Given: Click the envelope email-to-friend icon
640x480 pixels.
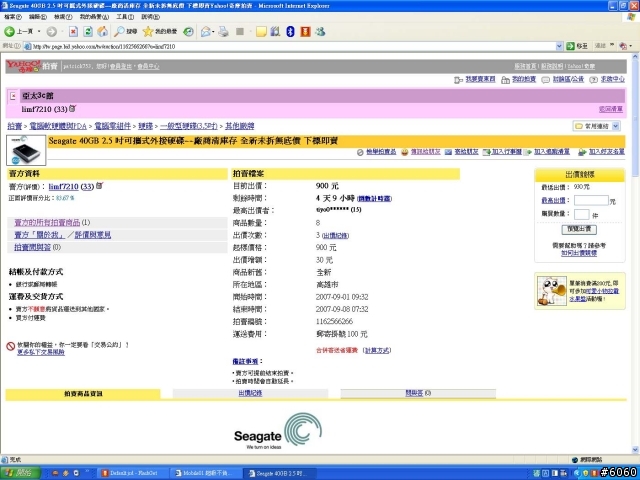Looking at the screenshot, I should point(448,152).
